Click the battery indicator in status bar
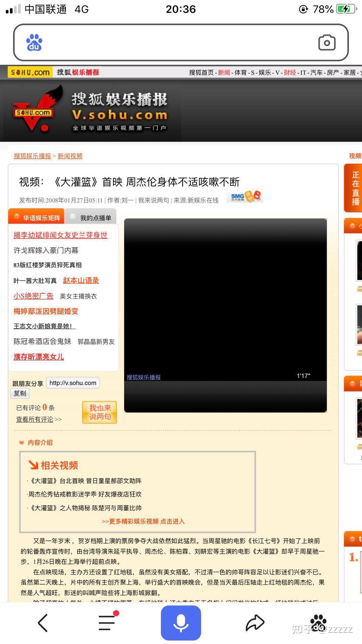Screen dimensions: 362x644 347,9
